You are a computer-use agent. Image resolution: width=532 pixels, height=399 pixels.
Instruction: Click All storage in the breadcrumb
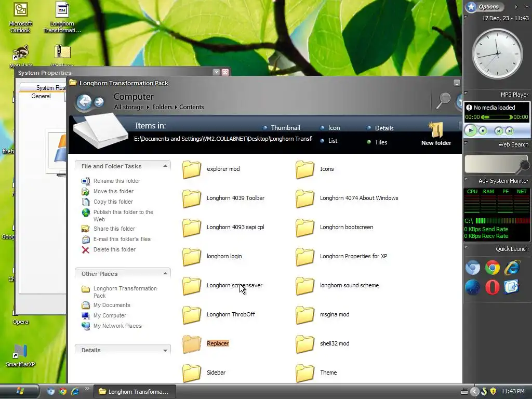(x=129, y=107)
